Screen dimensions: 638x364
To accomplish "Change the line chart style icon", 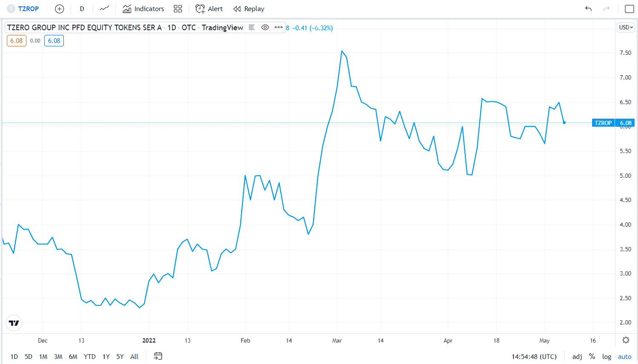I will pos(104,9).
